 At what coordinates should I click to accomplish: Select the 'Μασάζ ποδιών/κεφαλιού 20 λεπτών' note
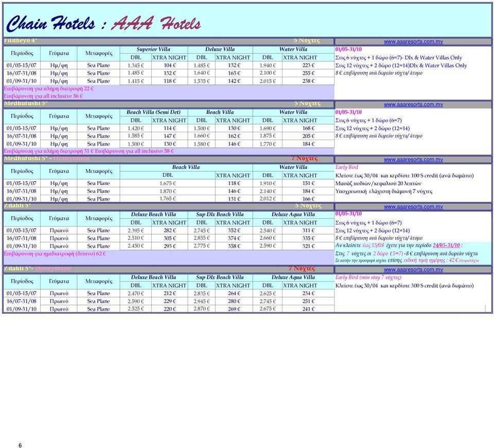(378, 183)
